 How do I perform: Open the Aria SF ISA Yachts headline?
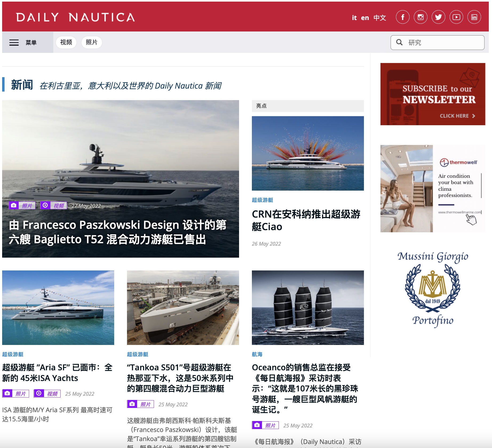[57, 373]
